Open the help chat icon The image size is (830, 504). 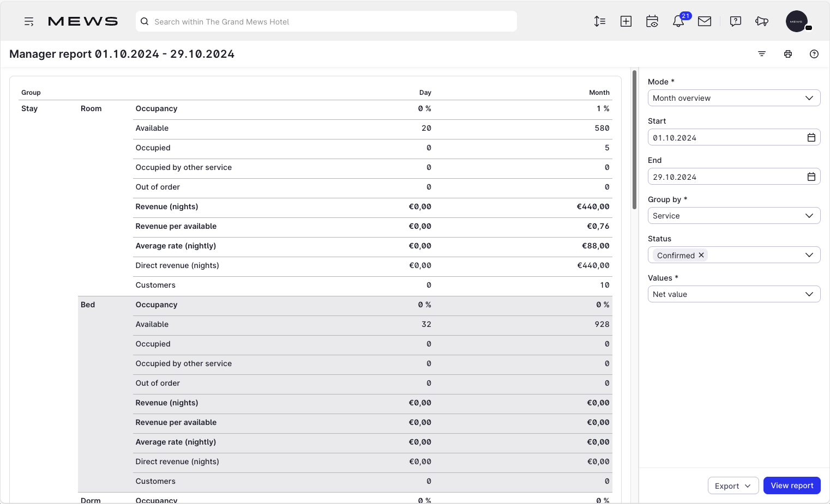point(736,21)
